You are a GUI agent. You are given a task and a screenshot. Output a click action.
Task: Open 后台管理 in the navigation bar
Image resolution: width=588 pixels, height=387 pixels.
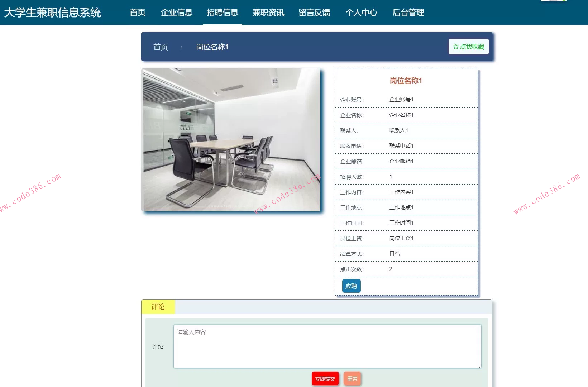408,13
